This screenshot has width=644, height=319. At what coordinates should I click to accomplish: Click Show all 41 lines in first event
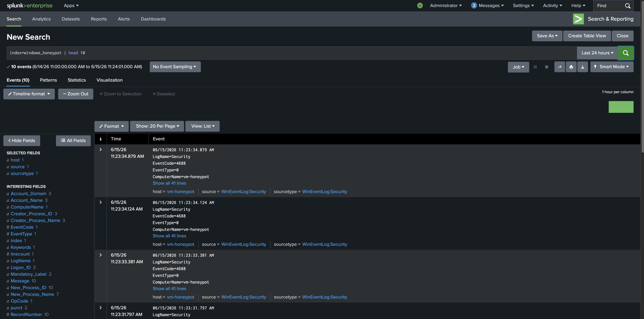(170, 183)
